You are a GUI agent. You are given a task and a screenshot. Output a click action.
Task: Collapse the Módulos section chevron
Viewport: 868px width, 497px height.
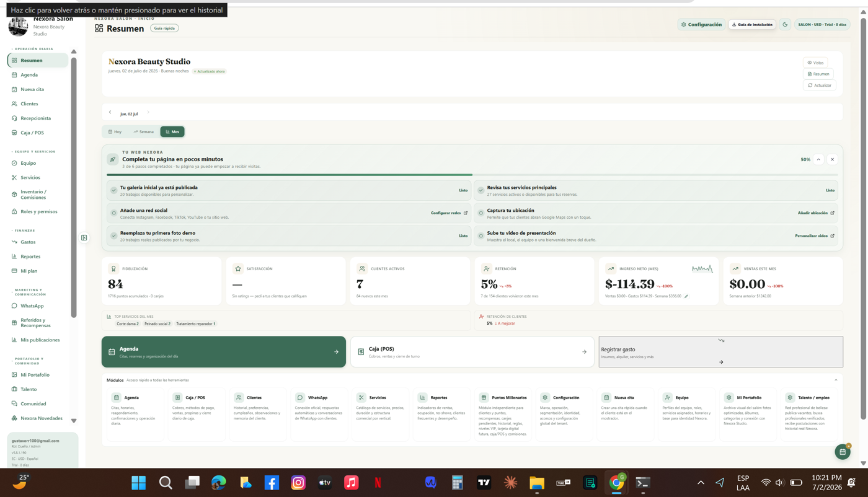(x=836, y=380)
